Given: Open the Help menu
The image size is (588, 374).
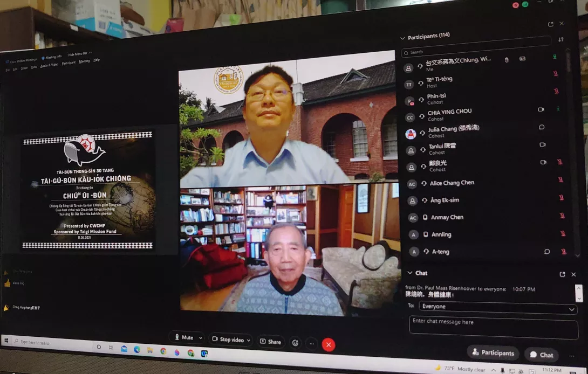Looking at the screenshot, I should (x=97, y=60).
